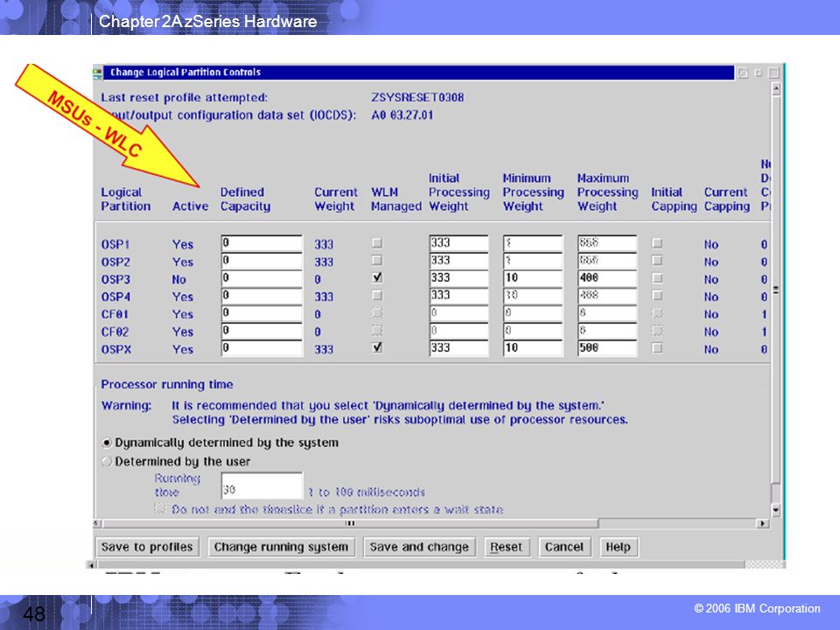840x630 pixels.
Task: Click the 'WLM Managed' column header
Action: tap(395, 199)
